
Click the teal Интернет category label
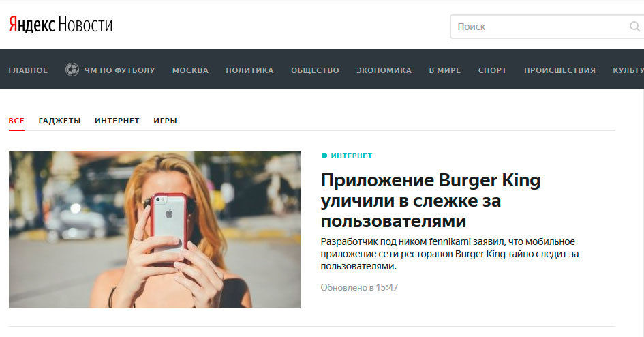click(351, 156)
